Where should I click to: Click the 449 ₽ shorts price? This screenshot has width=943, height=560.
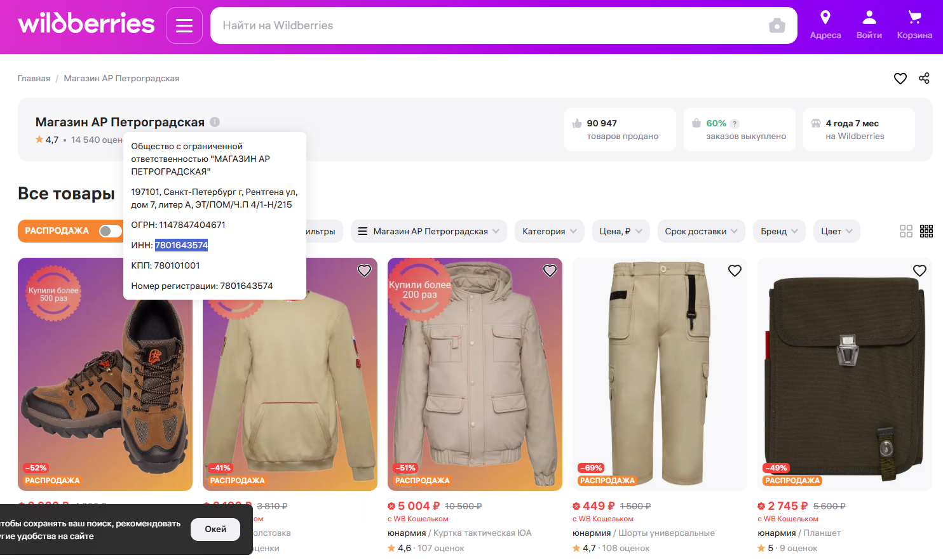(x=599, y=506)
